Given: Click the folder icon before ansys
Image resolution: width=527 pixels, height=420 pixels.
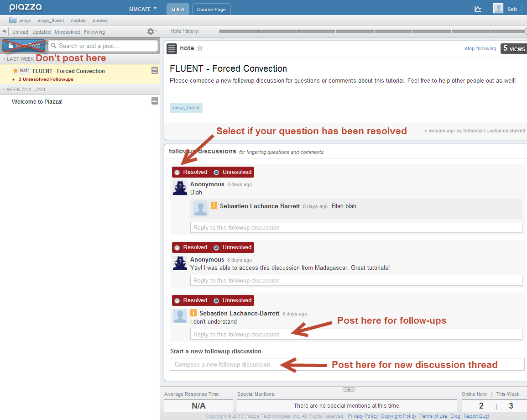Looking at the screenshot, I should click(13, 20).
